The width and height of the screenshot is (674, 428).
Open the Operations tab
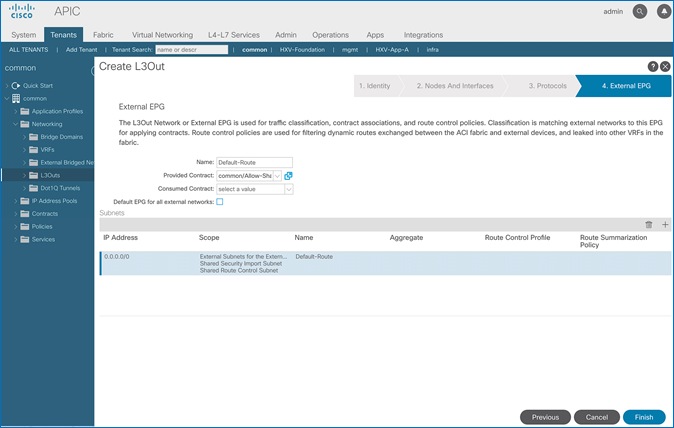331,35
